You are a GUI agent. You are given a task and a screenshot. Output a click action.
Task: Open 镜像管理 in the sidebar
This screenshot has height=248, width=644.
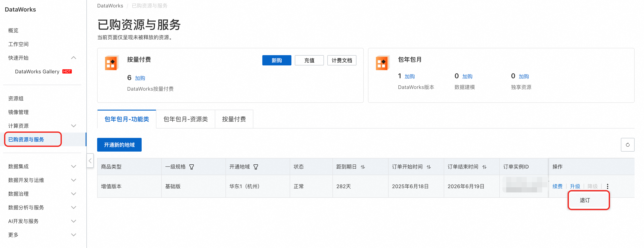pos(18,112)
